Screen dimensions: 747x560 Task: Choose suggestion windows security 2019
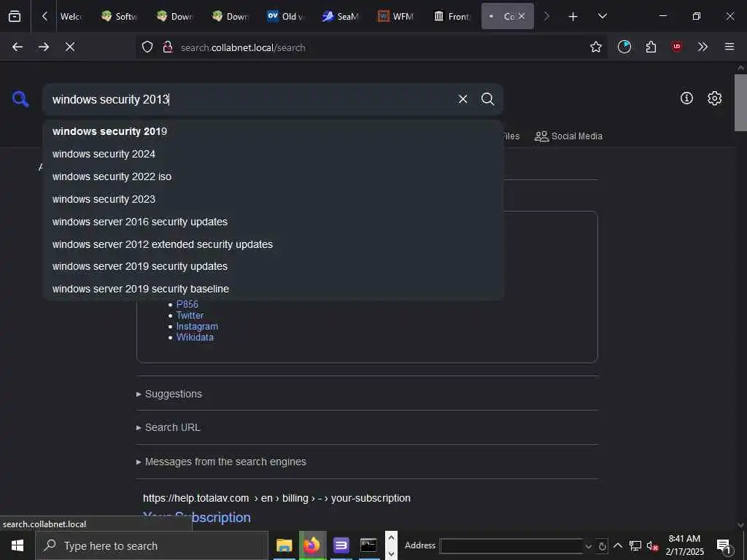tap(274, 131)
